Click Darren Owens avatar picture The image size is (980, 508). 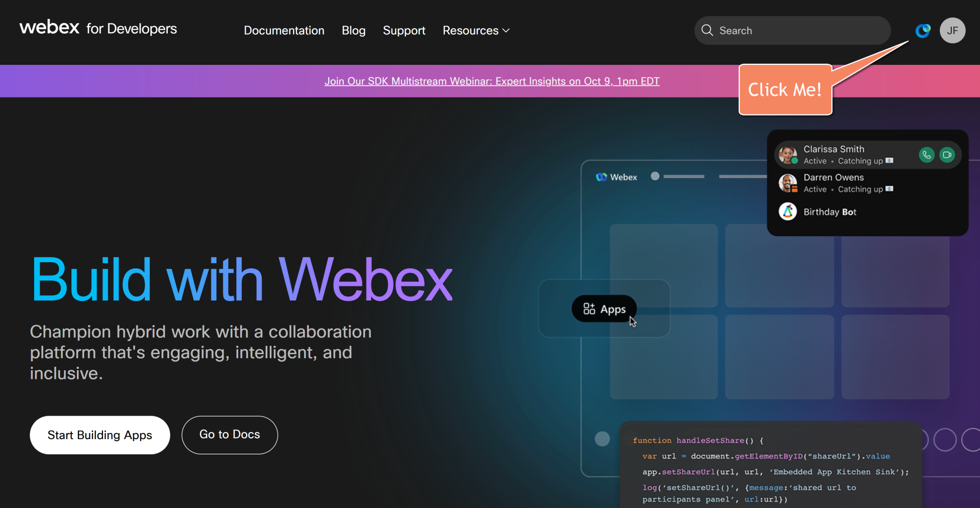point(788,183)
